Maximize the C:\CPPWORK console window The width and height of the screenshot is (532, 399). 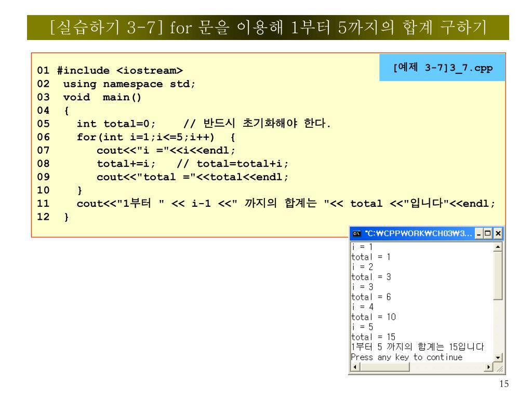(x=487, y=233)
